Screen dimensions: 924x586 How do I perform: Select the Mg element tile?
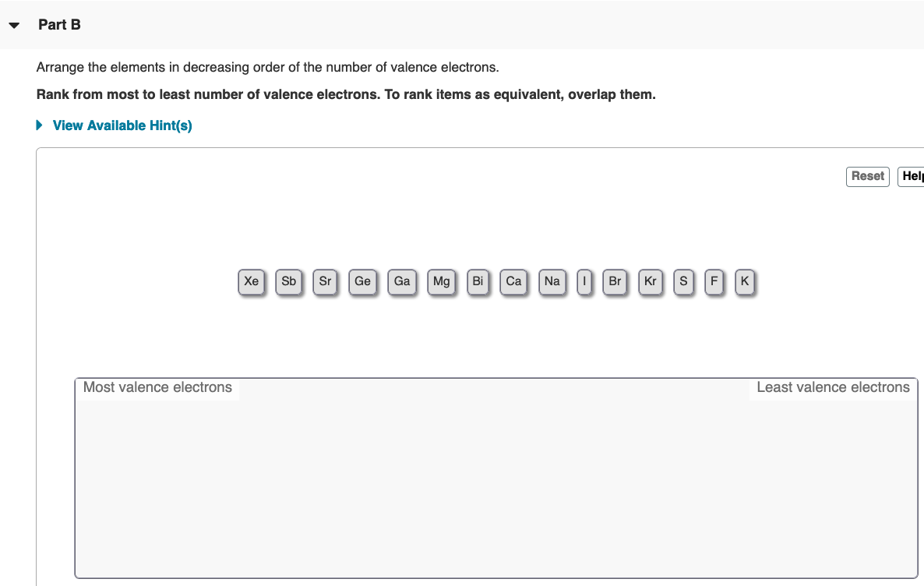coord(441,281)
